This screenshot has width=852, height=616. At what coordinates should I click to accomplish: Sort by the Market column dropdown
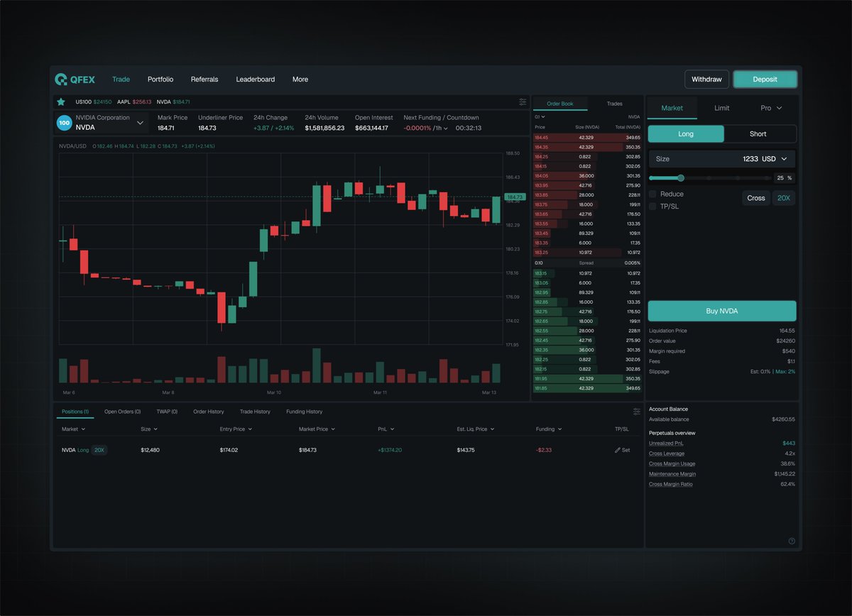click(x=74, y=429)
